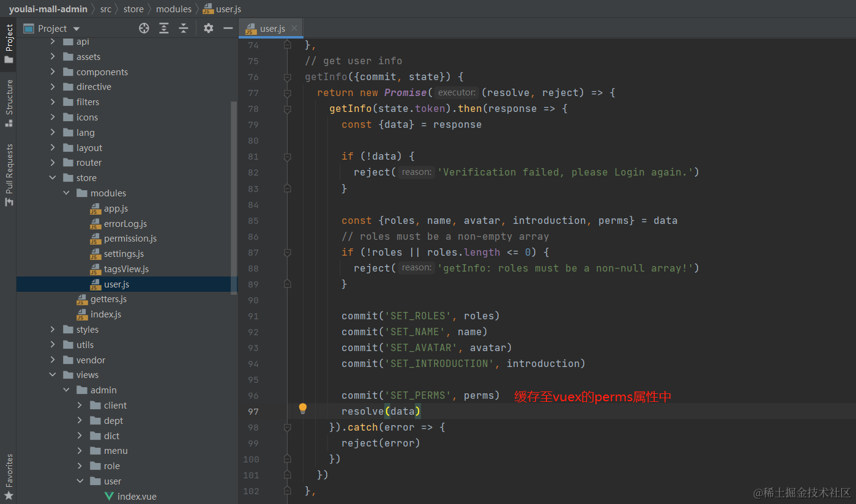Expand the assets folder

pyautogui.click(x=53, y=57)
